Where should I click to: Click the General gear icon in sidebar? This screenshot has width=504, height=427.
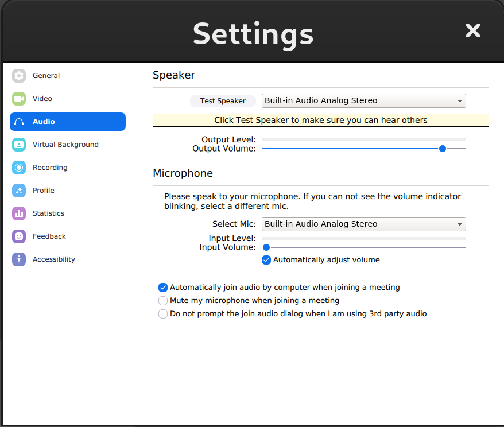click(19, 76)
